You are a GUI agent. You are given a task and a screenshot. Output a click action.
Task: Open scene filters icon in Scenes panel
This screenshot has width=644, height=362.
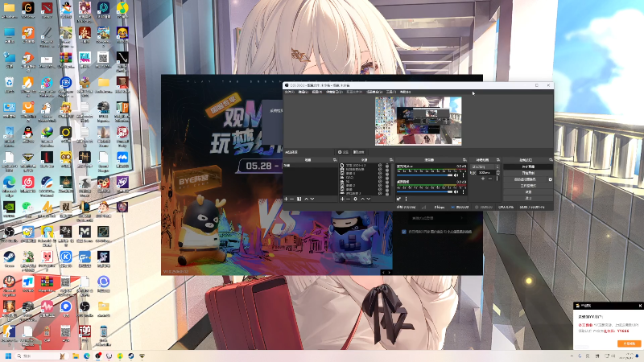299,199
